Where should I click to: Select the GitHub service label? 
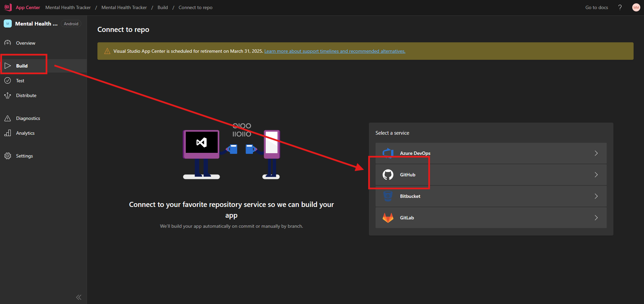pyautogui.click(x=407, y=175)
